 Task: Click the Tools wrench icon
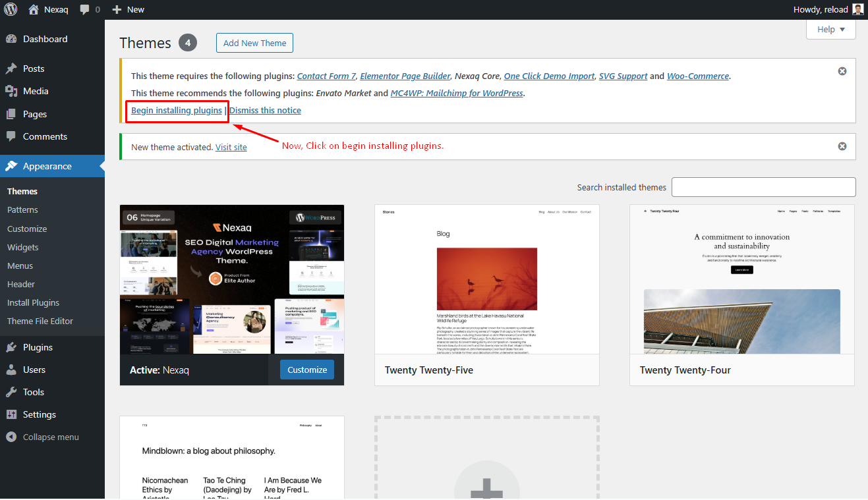11,392
